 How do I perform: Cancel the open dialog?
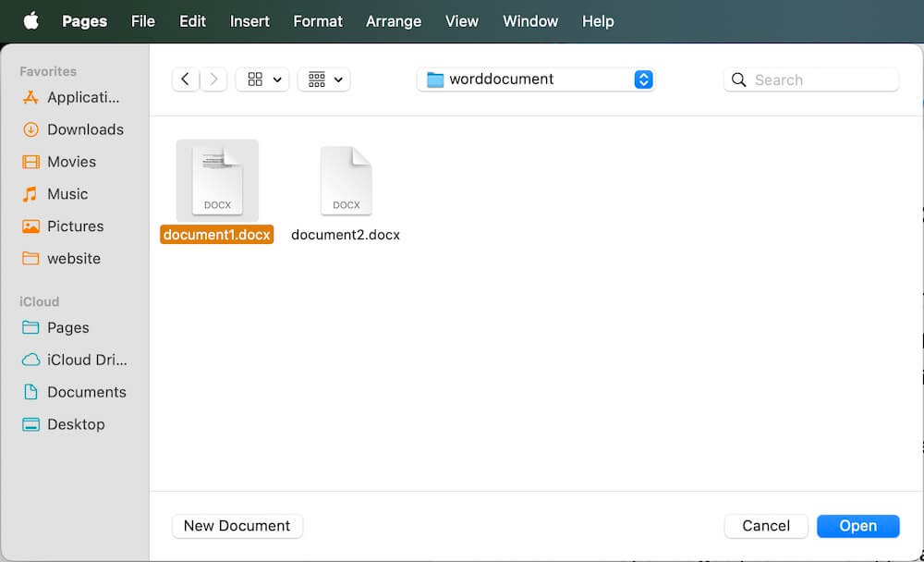coord(766,526)
